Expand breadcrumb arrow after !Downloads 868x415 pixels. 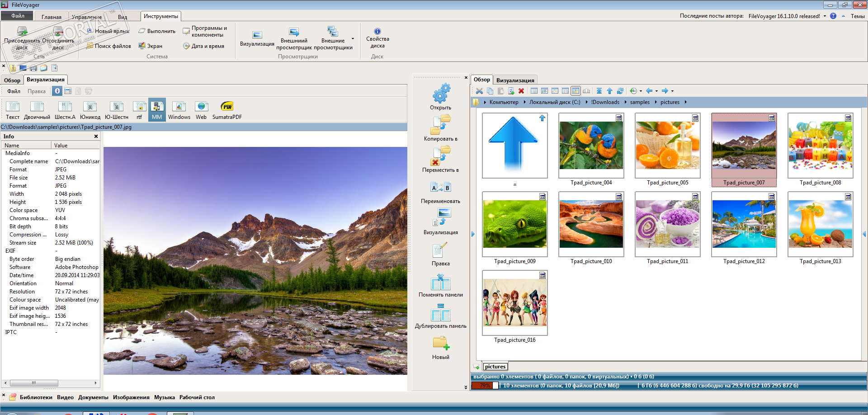pos(625,102)
